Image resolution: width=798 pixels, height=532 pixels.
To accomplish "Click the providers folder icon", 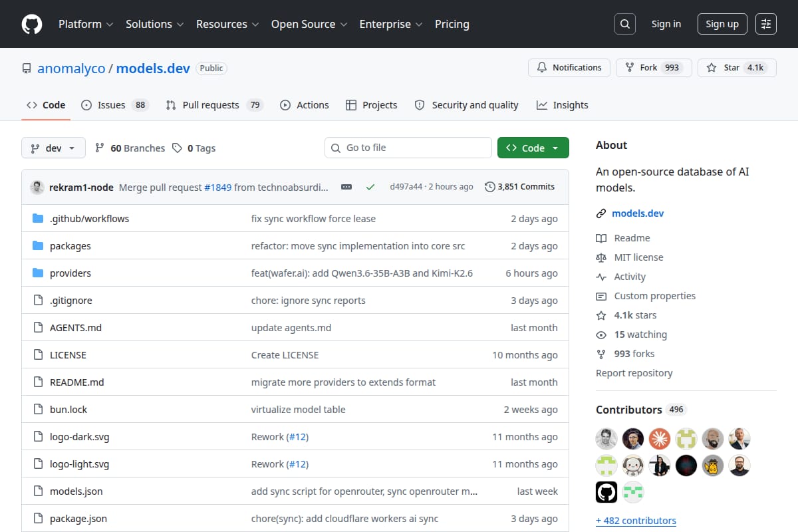I will (38, 273).
